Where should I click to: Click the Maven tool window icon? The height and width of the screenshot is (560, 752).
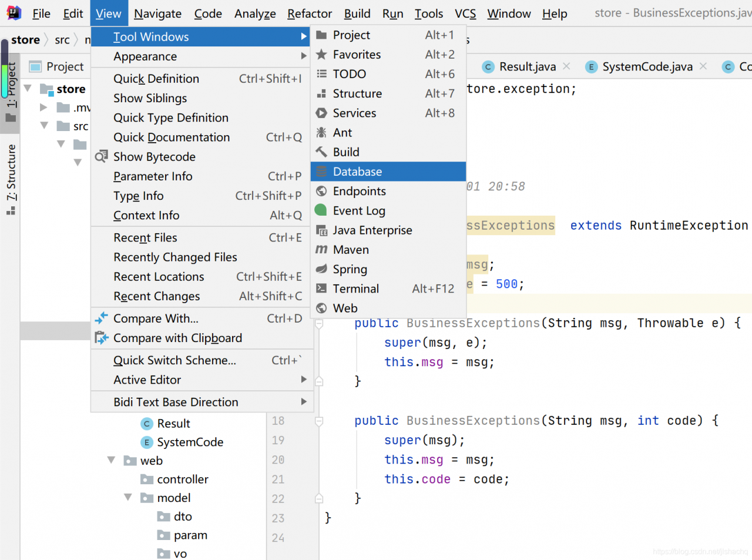[x=321, y=250]
